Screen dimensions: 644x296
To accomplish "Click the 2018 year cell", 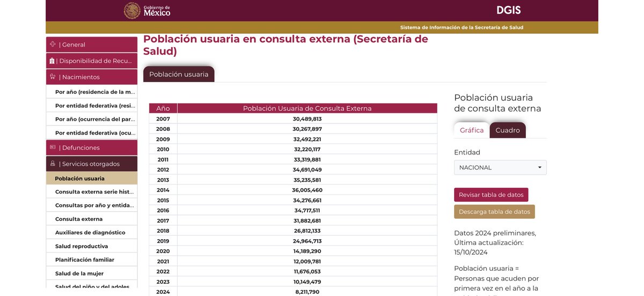I will pos(163,231).
